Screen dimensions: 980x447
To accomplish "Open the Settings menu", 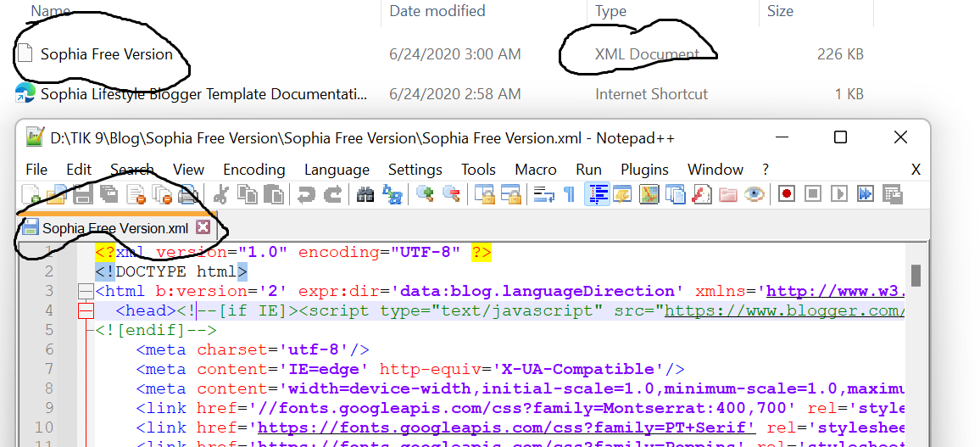I will pos(415,170).
